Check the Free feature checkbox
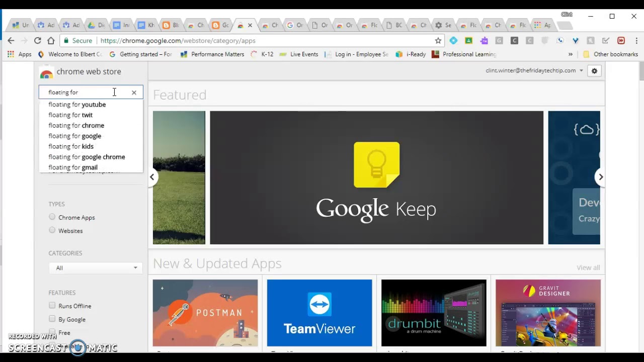Image resolution: width=644 pixels, height=362 pixels. [52, 332]
